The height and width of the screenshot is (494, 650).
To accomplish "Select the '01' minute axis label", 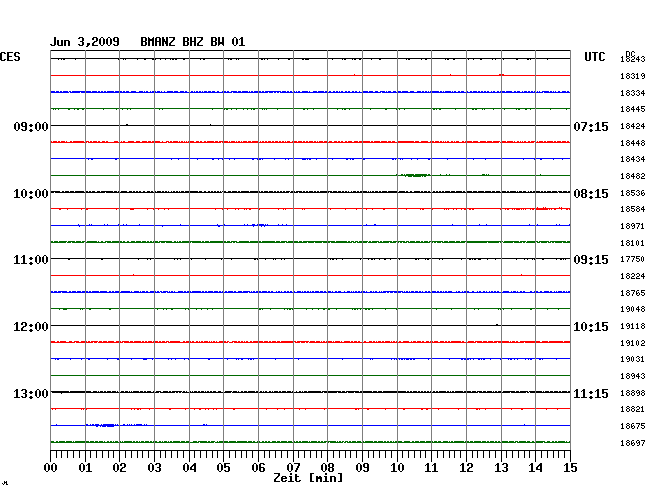I will [x=85, y=468].
